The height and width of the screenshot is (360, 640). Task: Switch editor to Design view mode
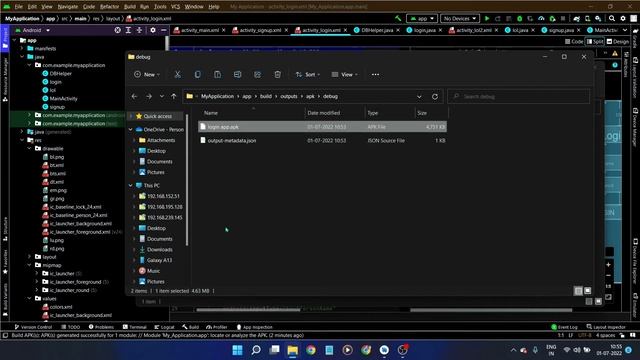[x=618, y=41]
